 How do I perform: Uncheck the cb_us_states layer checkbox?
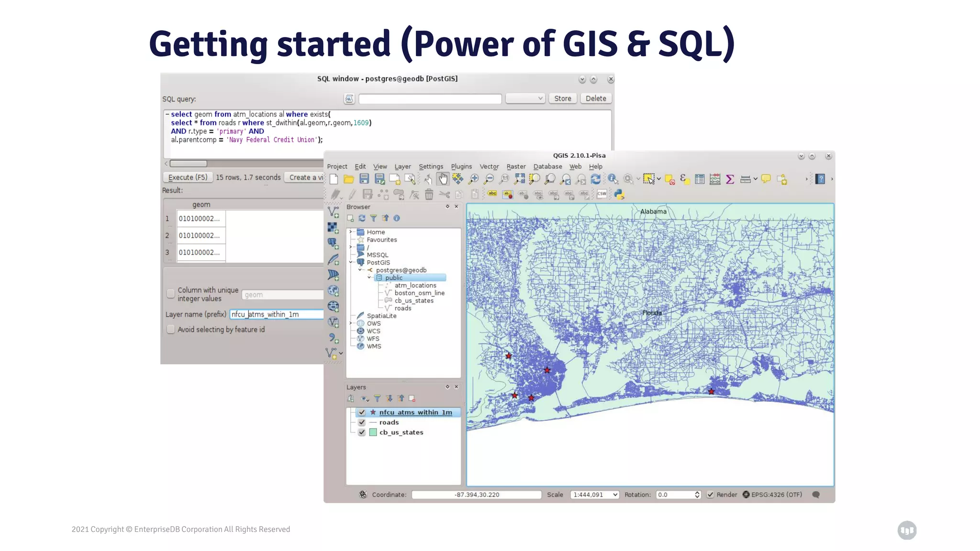[x=362, y=432]
